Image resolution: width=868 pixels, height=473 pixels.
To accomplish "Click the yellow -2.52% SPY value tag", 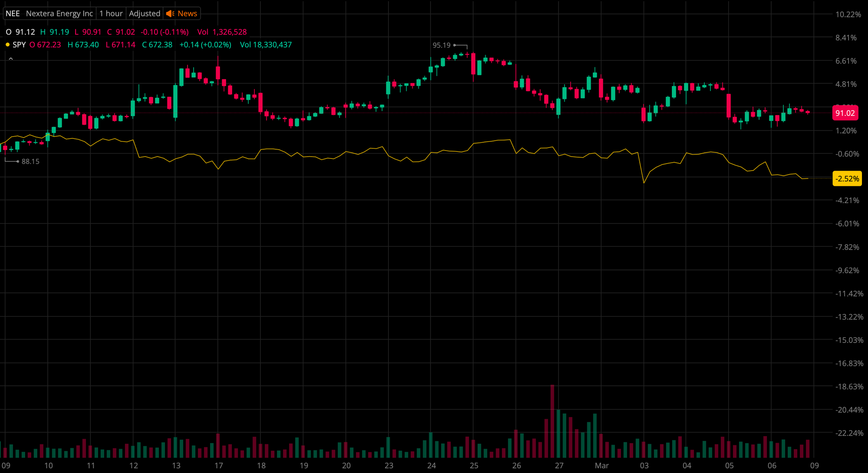I will pos(847,179).
